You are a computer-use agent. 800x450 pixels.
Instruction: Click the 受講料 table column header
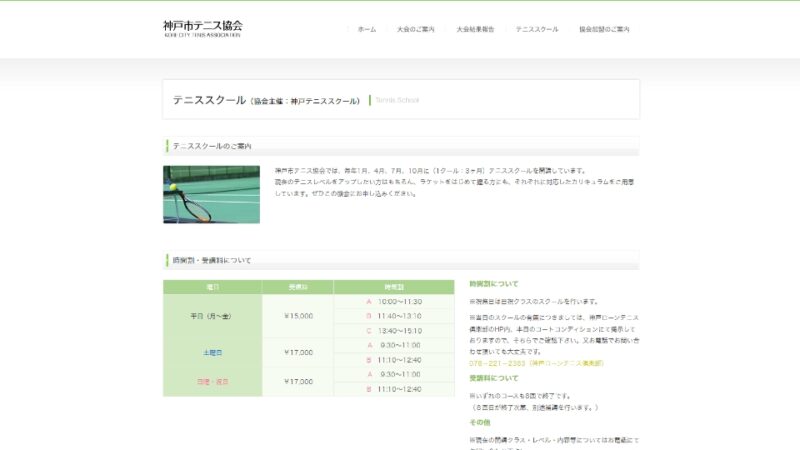[298, 287]
